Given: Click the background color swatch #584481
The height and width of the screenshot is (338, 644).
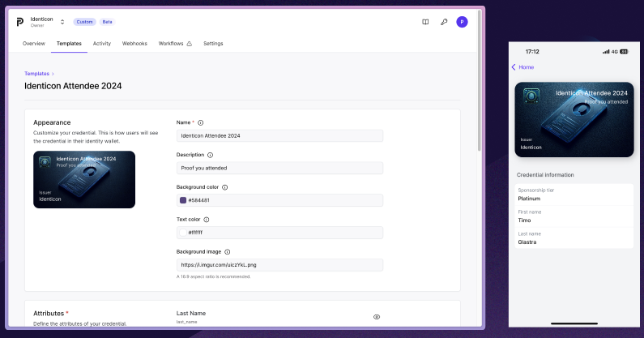Looking at the screenshot, I should (183, 200).
